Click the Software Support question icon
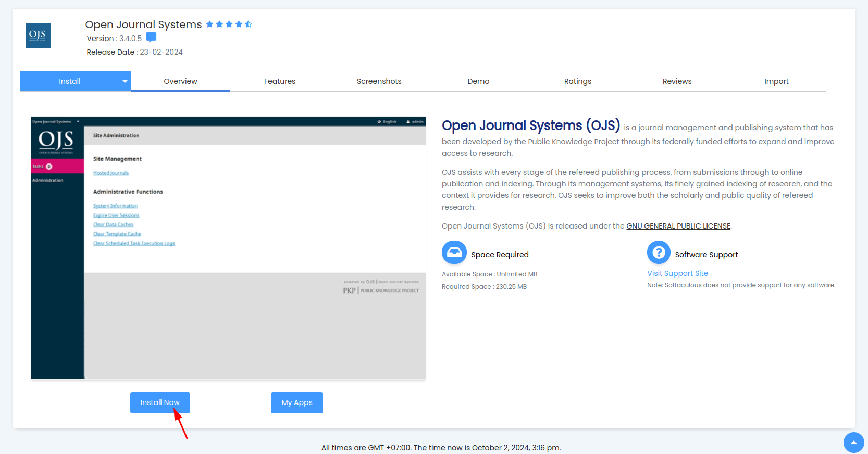This screenshot has height=454, width=868. tap(659, 253)
